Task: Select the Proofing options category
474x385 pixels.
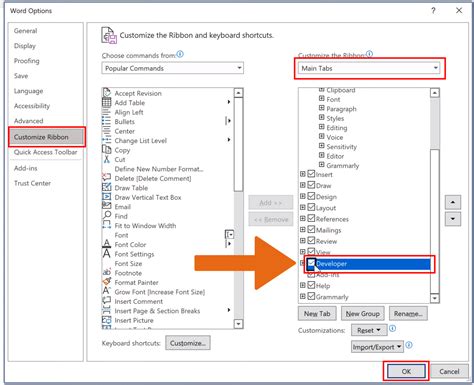Action: coord(27,61)
